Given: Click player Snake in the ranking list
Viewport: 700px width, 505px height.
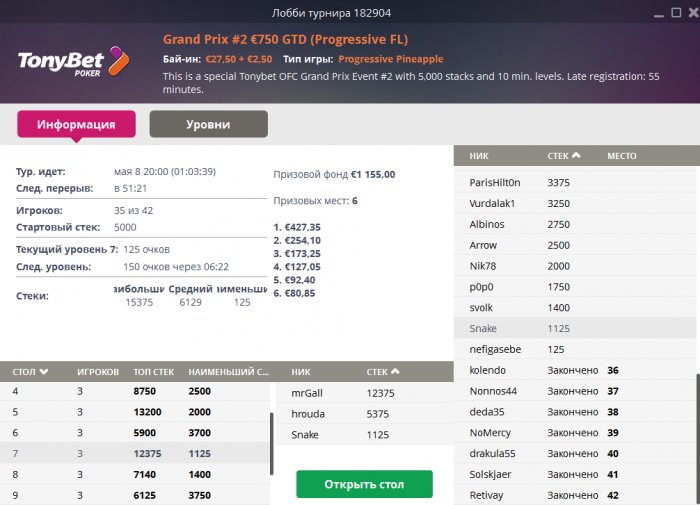Looking at the screenshot, I should pos(483,328).
